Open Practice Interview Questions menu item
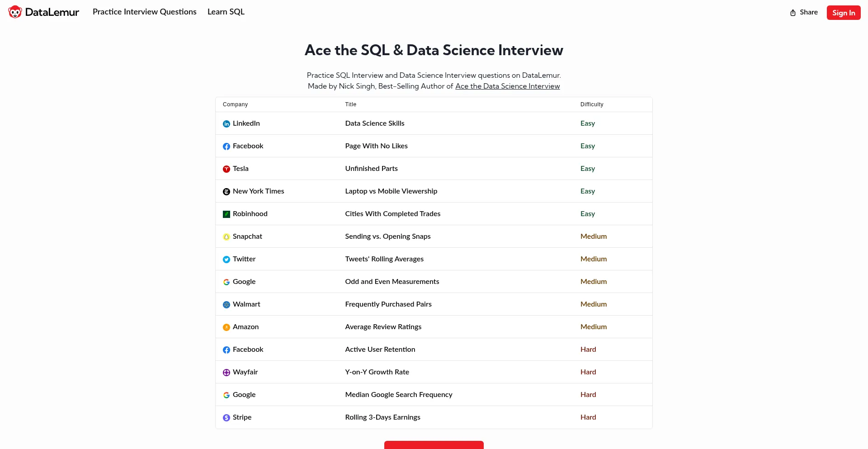This screenshot has height=449, width=868. tap(144, 12)
